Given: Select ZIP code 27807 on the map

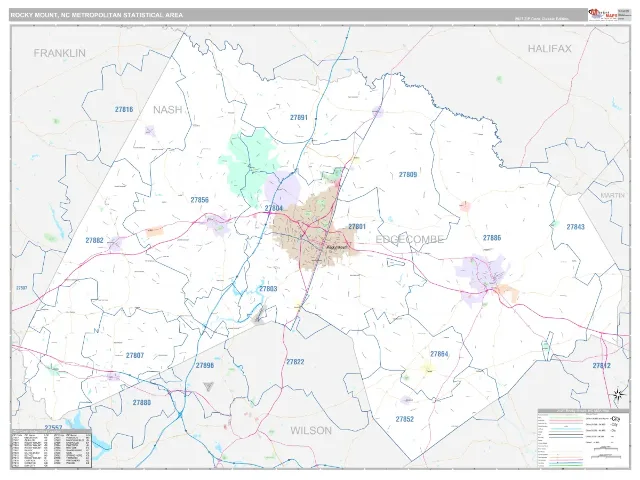Looking at the screenshot, I should [x=135, y=356].
